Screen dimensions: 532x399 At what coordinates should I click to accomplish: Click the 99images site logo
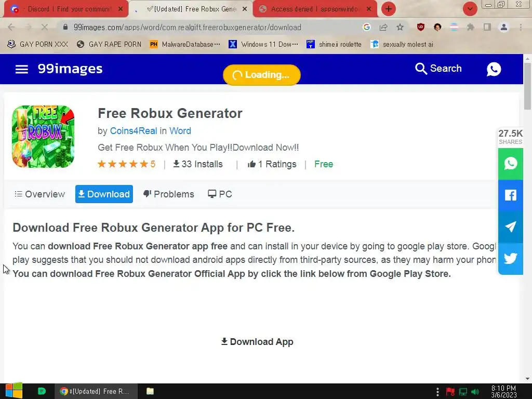click(x=70, y=69)
